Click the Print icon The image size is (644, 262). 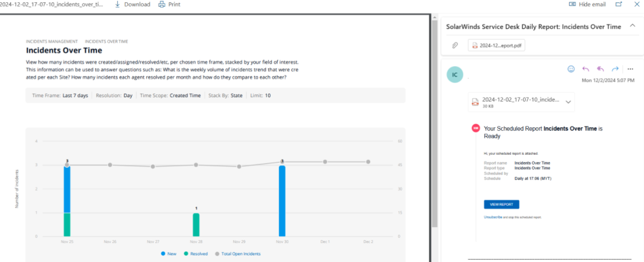(162, 4)
